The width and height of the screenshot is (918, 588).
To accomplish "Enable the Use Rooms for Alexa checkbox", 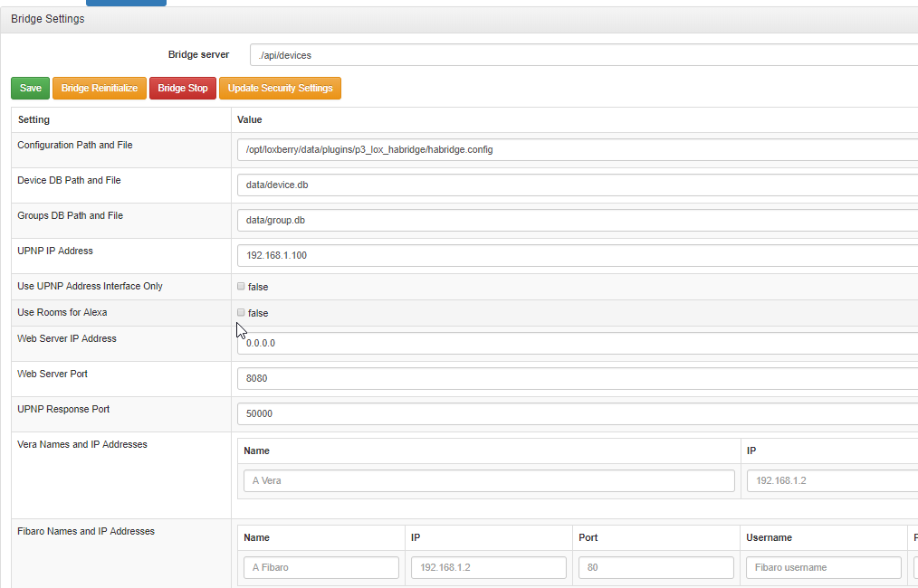I will point(241,312).
